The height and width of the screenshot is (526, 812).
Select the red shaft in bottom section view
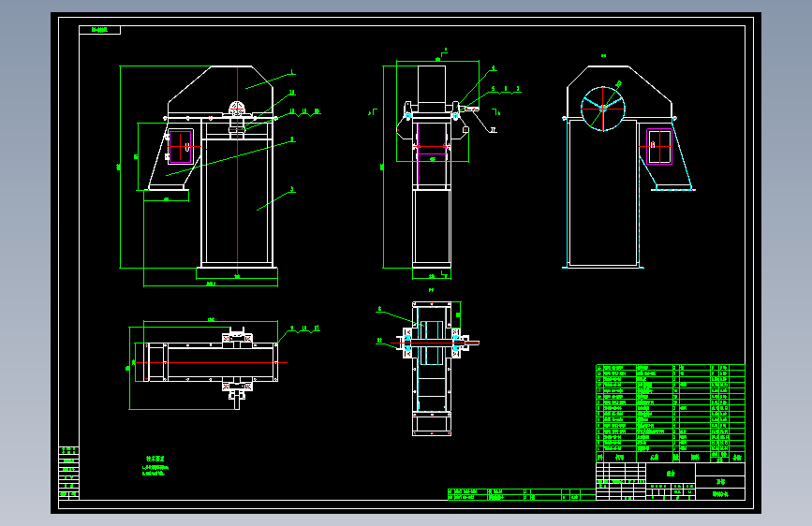pyautogui.click(x=435, y=343)
